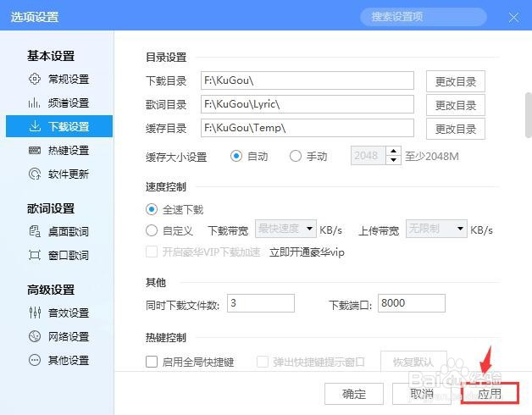532x415 pixels.
Task: Go to 音效设置 page
Action: (x=59, y=313)
